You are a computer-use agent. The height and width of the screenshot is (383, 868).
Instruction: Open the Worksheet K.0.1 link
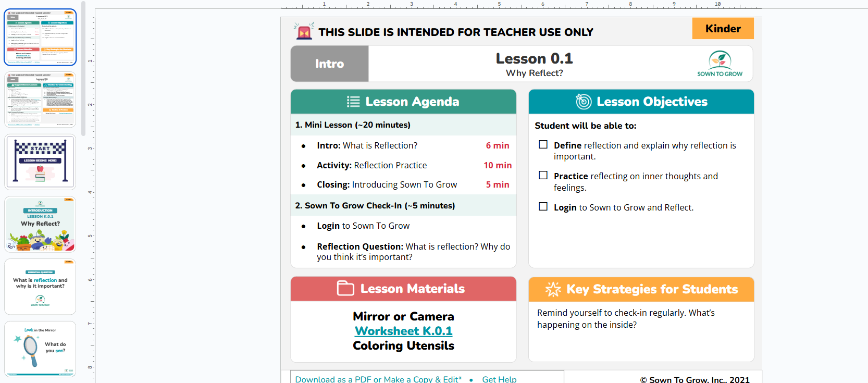click(x=403, y=331)
